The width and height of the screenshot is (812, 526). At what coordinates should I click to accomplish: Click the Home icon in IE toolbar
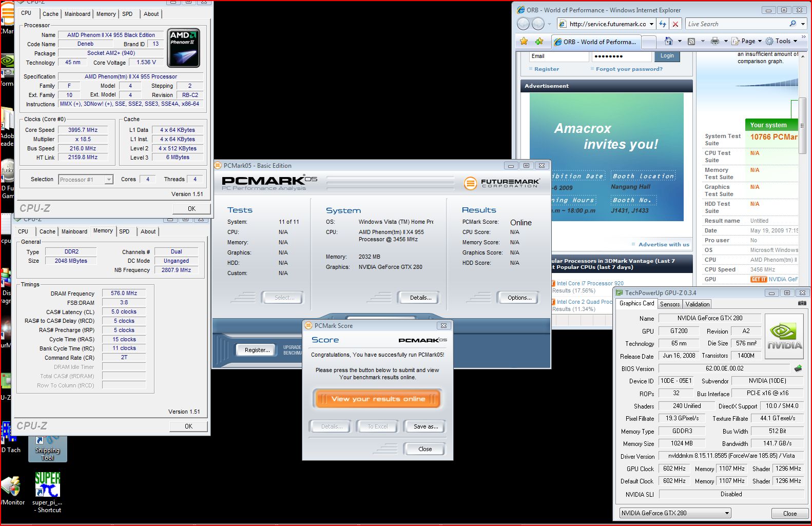coord(668,41)
